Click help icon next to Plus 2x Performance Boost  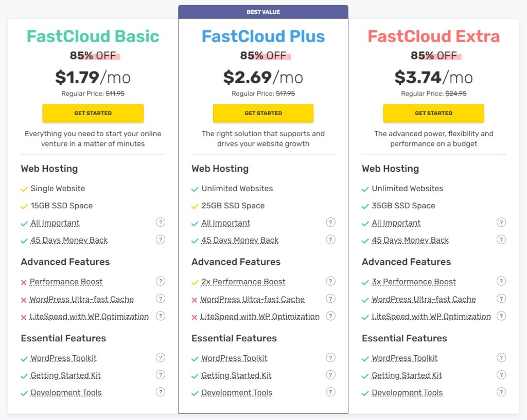[331, 281]
